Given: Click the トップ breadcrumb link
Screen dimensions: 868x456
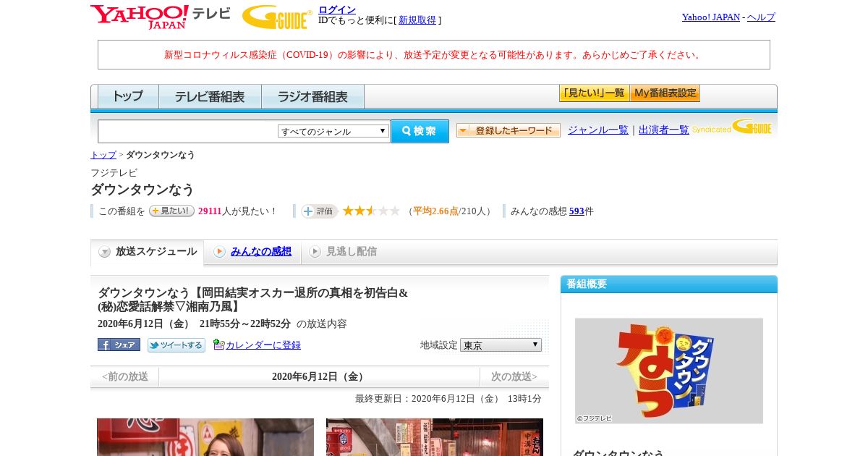Looking at the screenshot, I should tap(103, 155).
